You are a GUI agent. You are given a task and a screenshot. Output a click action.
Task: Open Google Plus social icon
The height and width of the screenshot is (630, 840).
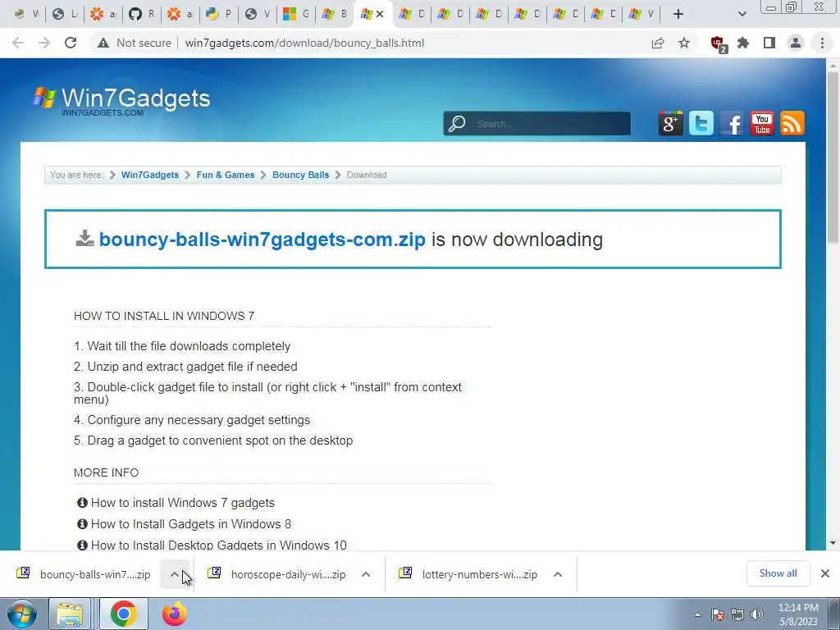click(x=671, y=123)
